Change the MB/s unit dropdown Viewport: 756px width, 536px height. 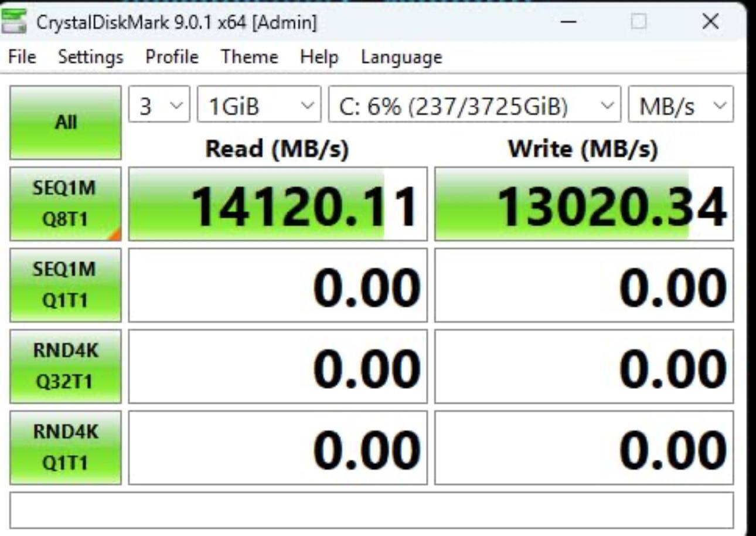680,106
